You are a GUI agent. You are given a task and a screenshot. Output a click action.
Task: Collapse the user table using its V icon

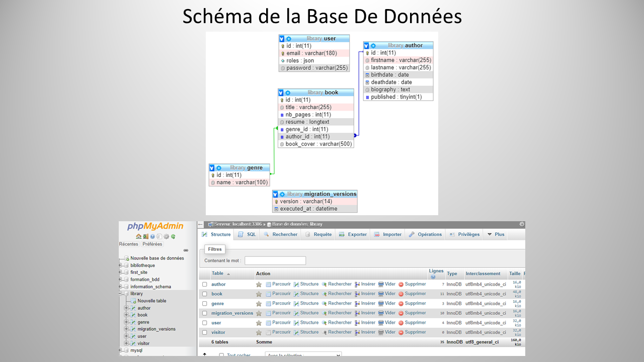pyautogui.click(x=282, y=39)
